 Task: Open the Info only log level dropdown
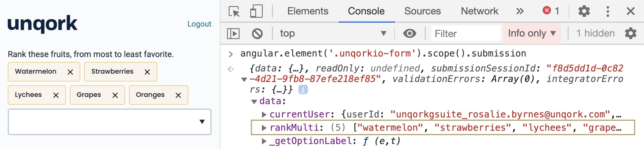coord(532,34)
